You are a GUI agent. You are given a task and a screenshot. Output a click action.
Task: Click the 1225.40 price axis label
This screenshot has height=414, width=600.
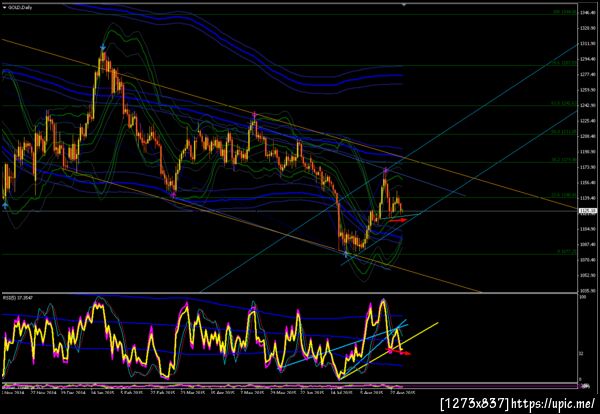(588, 121)
